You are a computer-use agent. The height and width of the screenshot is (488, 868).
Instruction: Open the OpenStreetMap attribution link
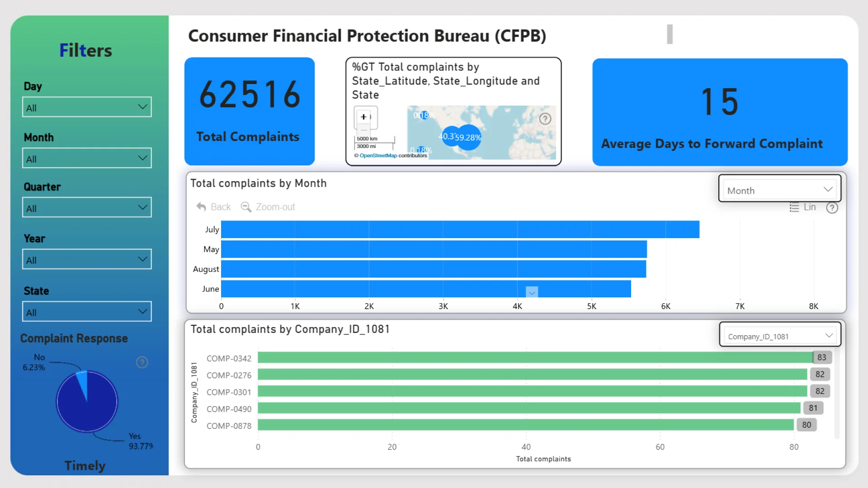coord(378,155)
